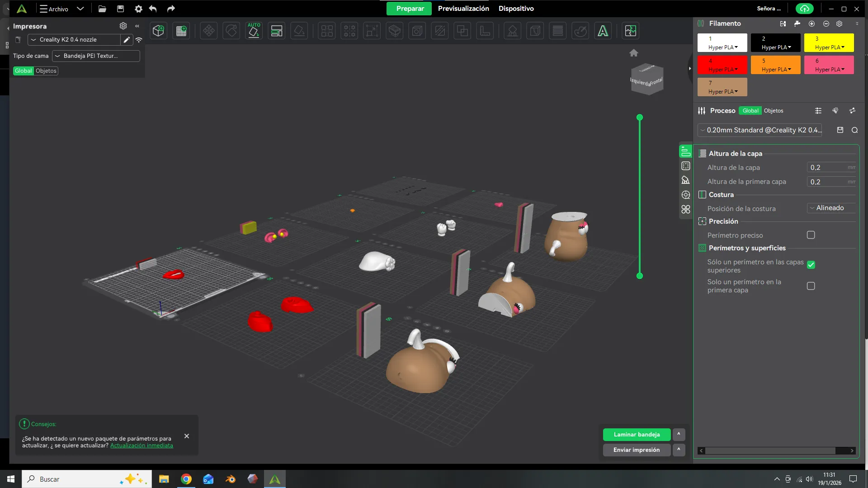Open the Creality K2 0.4 nozzle printer dropdown
The width and height of the screenshot is (868, 488).
tap(75, 40)
